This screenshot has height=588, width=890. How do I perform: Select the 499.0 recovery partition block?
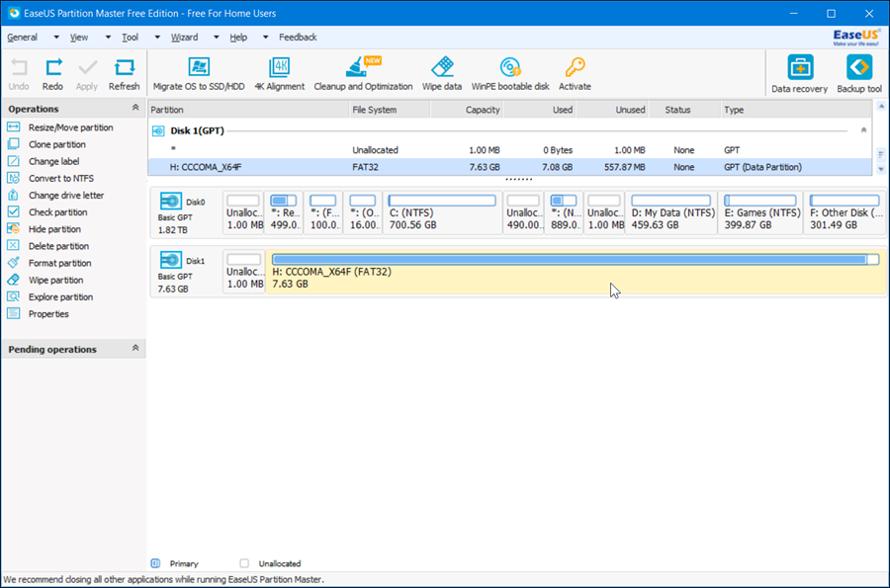tap(283, 212)
